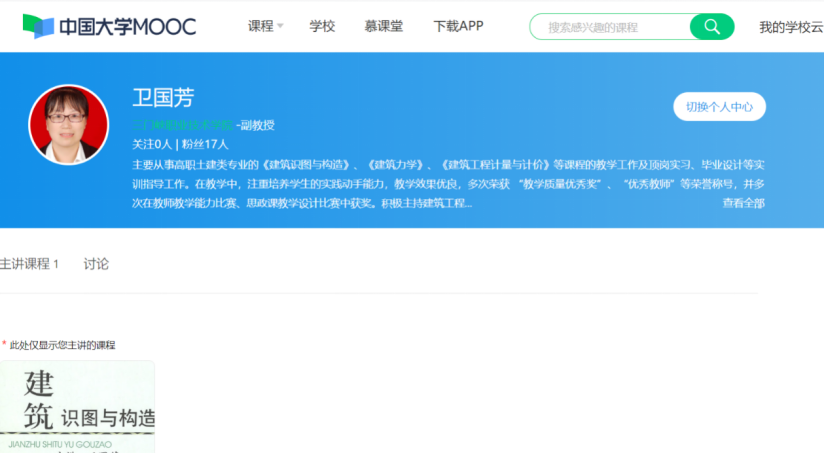Viewport: 824px width, 453px height.
Task: Open 我的学校云 in the header
Action: pos(790,27)
